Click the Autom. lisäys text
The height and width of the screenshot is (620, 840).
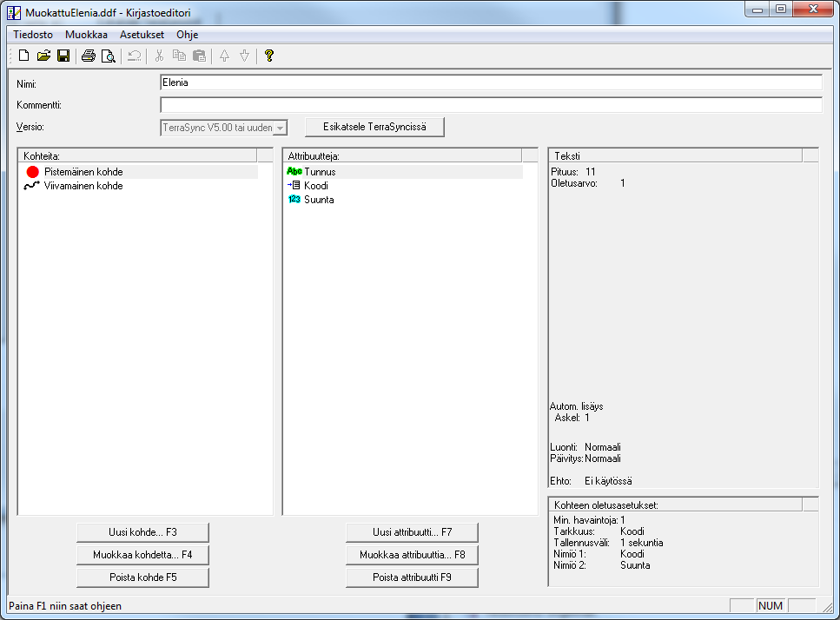pos(577,406)
